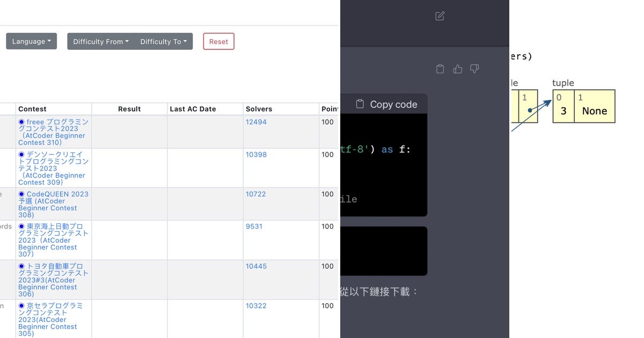
Task: Click the difficulty circle beside AtCoder Beginner Contest 310
Action: [22, 122]
